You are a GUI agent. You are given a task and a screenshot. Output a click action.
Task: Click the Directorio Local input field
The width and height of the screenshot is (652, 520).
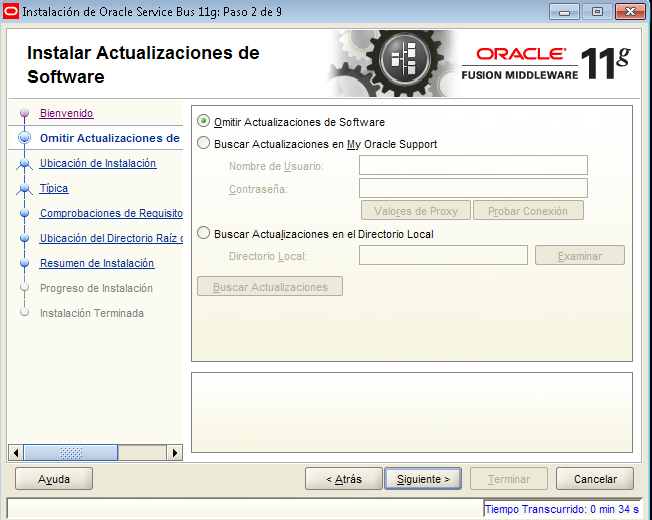[443, 255]
